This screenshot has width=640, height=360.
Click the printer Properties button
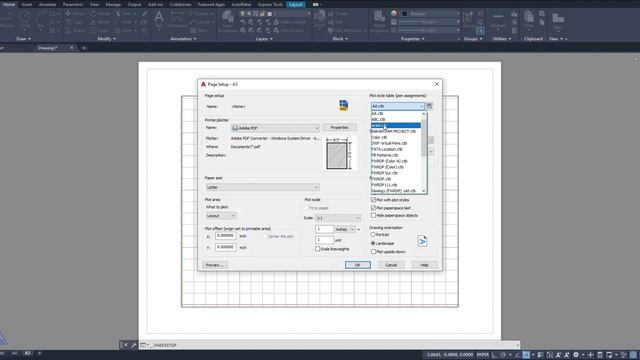[x=340, y=128]
